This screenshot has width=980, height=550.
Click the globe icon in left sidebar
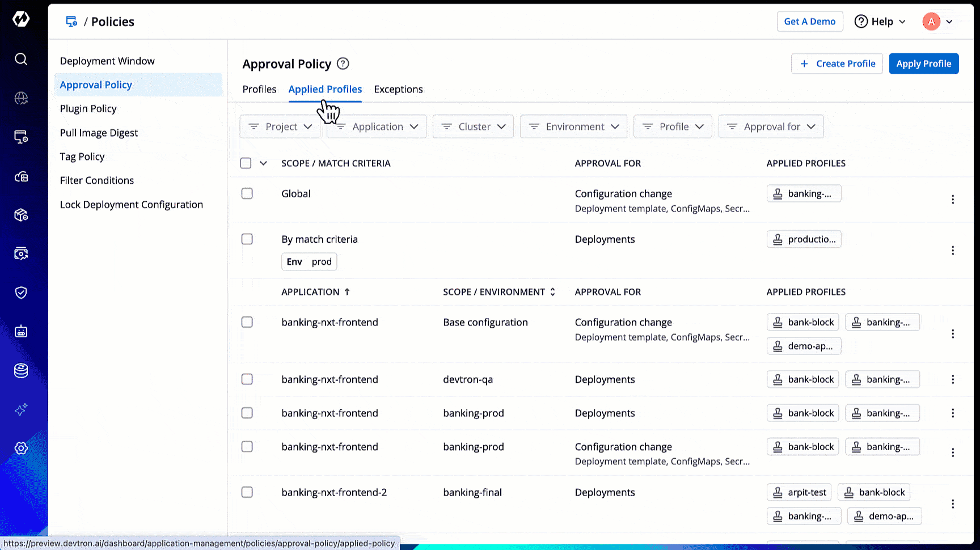21,98
